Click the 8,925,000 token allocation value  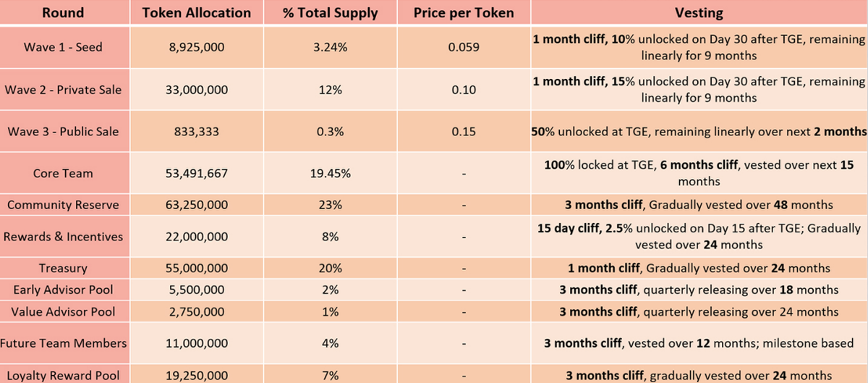tap(197, 47)
